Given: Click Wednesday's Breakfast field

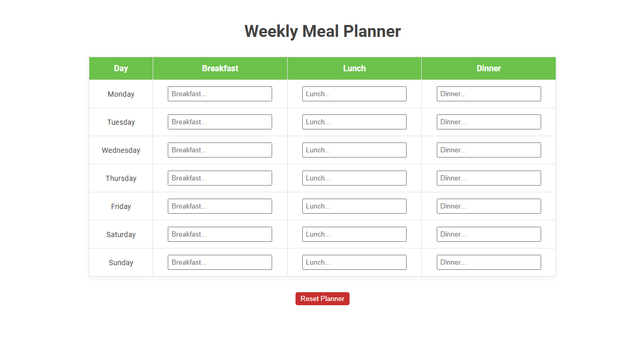Looking at the screenshot, I should coord(220,150).
